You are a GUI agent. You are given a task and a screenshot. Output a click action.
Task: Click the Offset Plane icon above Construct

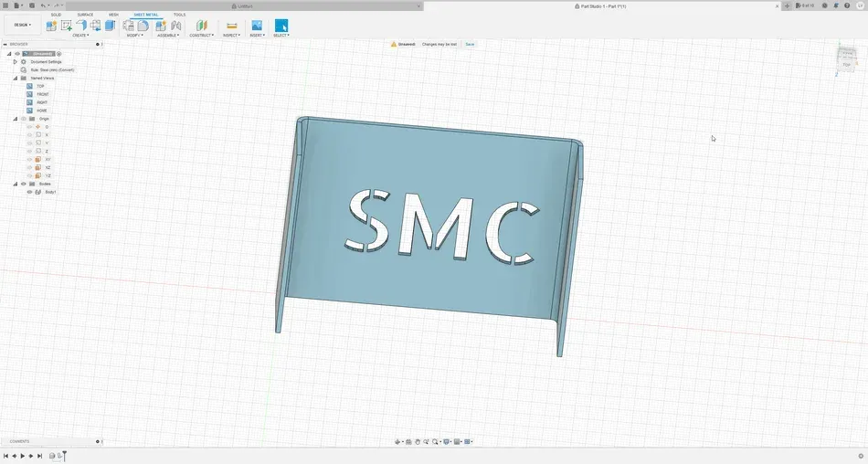[201, 26]
